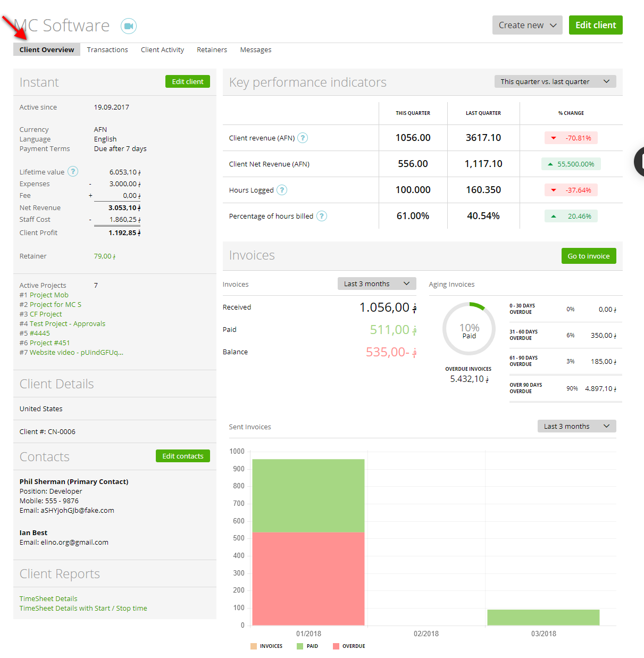
Task: Click the Go to invoice button
Action: pos(589,256)
